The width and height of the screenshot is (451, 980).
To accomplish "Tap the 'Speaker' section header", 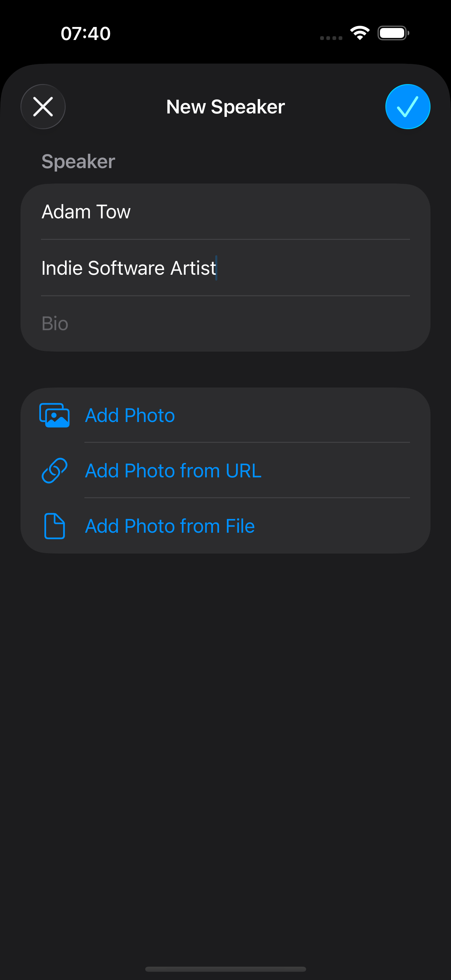I will tap(78, 161).
